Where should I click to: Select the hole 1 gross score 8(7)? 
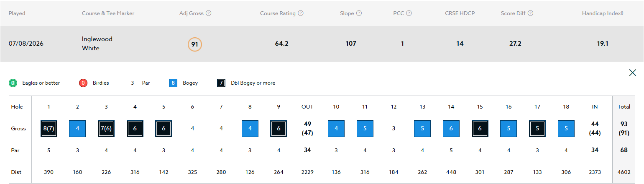(49, 129)
